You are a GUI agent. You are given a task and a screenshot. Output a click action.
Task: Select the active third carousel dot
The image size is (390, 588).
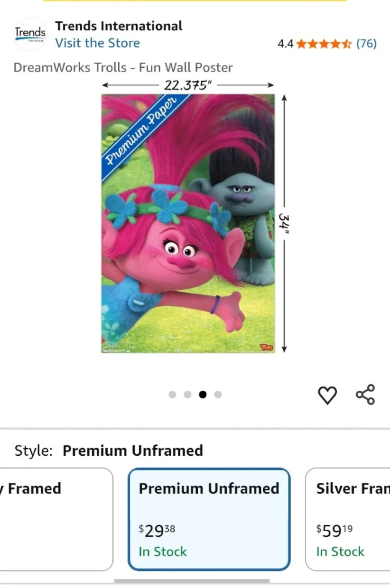203,394
